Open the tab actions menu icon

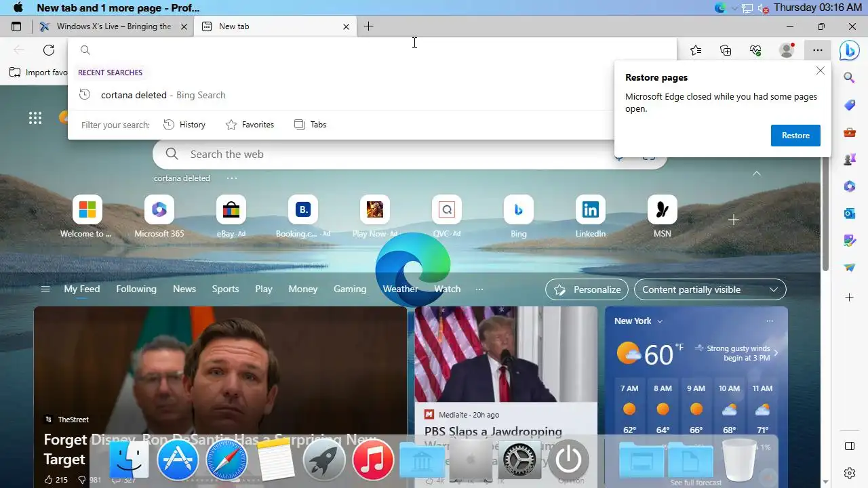pyautogui.click(x=16, y=26)
